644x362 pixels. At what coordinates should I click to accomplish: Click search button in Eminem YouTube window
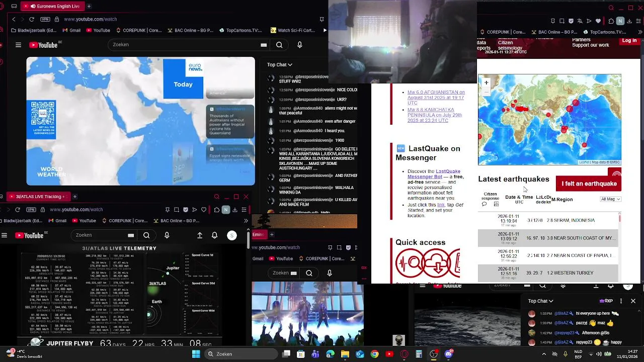(x=309, y=273)
